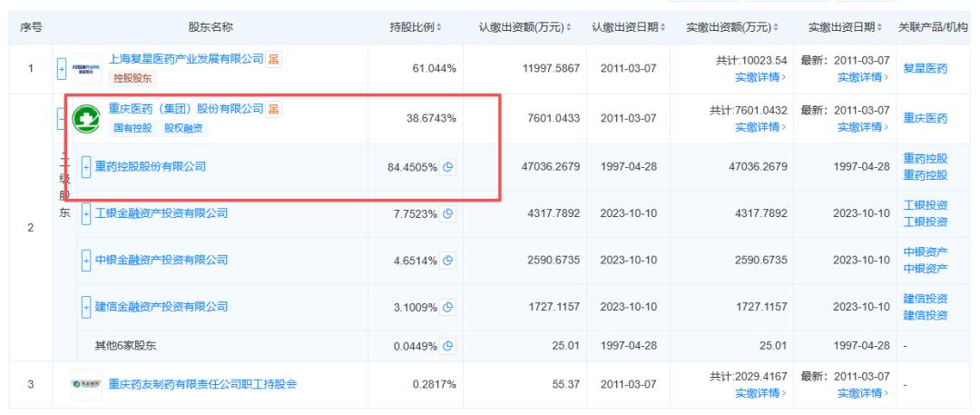Open equity chart icon beside 重庆医药（集团）股份有限公司

(x=273, y=110)
